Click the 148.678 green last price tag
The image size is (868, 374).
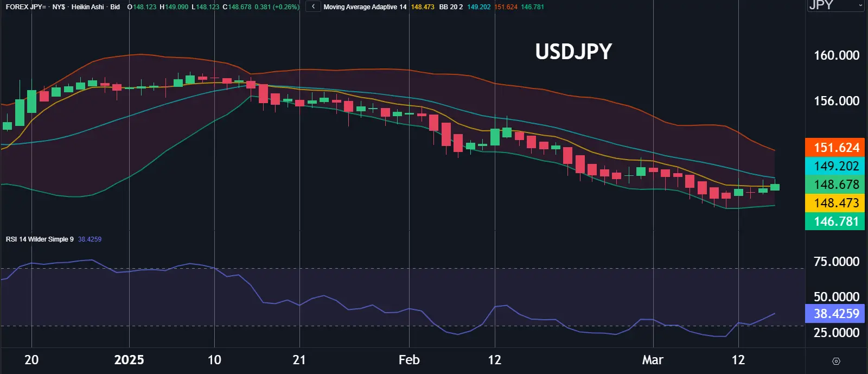pos(835,185)
